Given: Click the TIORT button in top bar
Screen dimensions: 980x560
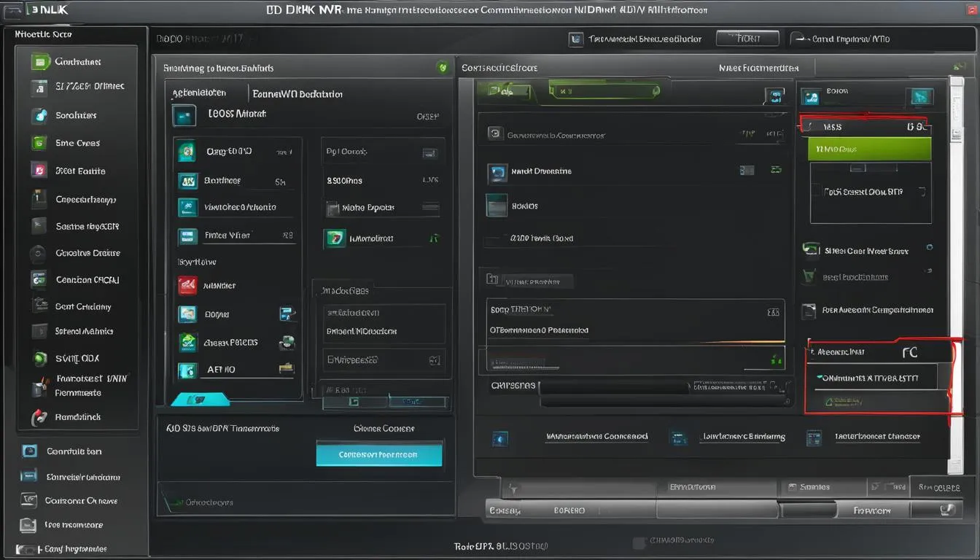Looking at the screenshot, I should click(747, 39).
